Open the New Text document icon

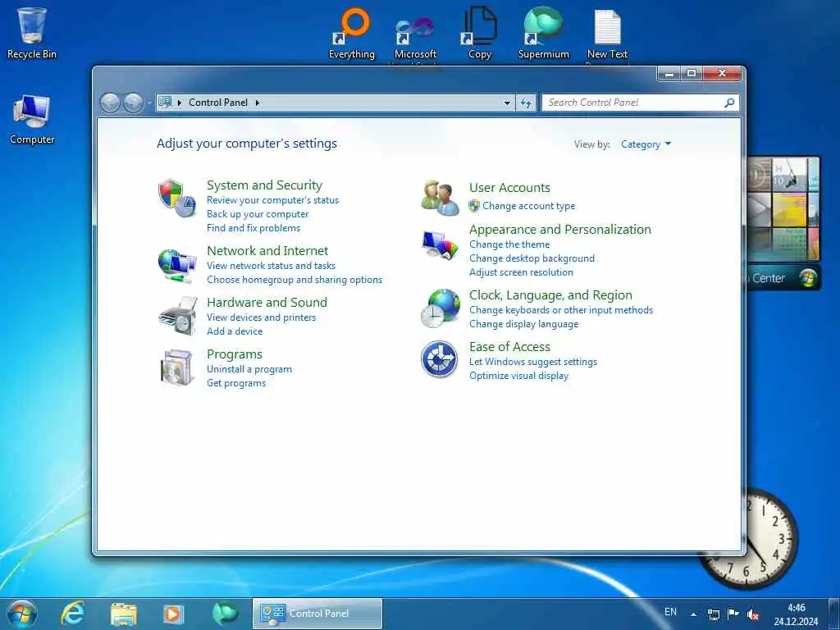[x=608, y=33]
